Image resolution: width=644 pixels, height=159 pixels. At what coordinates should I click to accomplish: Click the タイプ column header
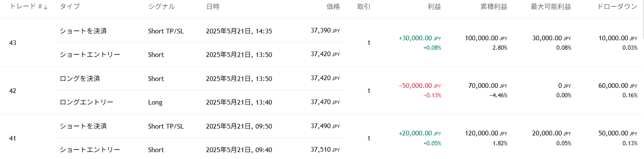point(70,7)
